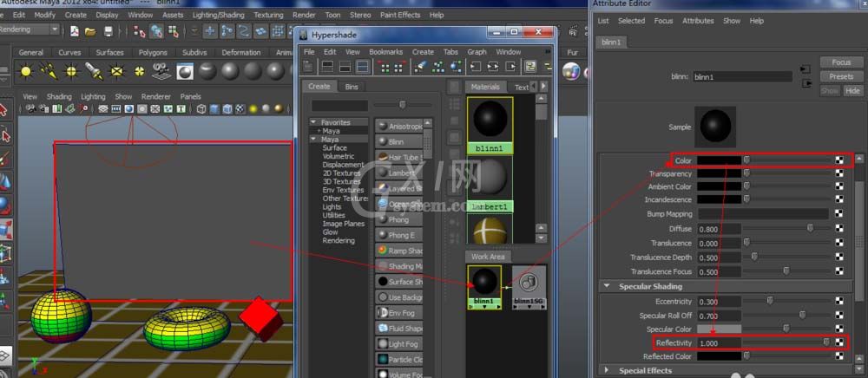Collapse the Maya category tree in Hypershade

click(313, 140)
